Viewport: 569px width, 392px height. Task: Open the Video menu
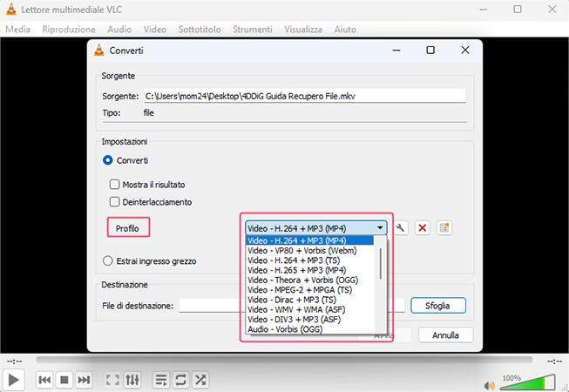point(155,30)
